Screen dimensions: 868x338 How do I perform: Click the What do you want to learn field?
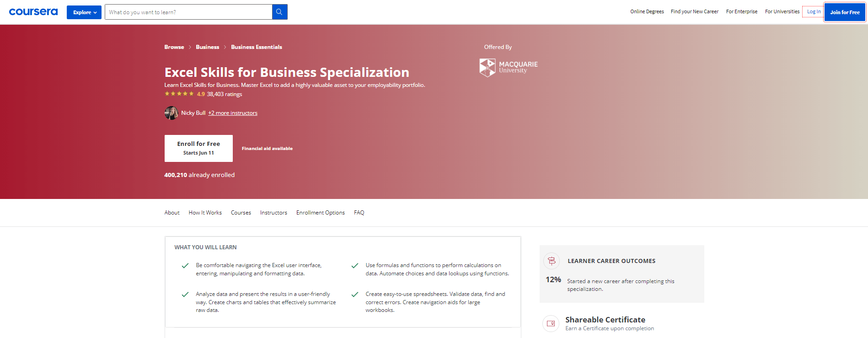tap(188, 11)
